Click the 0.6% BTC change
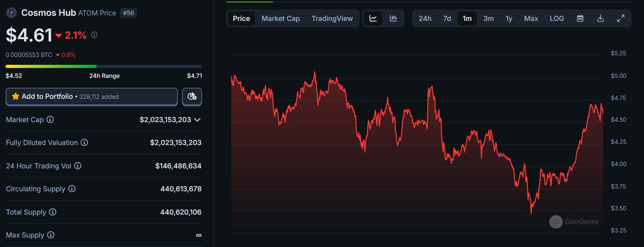The height and width of the screenshot is (247, 644). click(65, 55)
